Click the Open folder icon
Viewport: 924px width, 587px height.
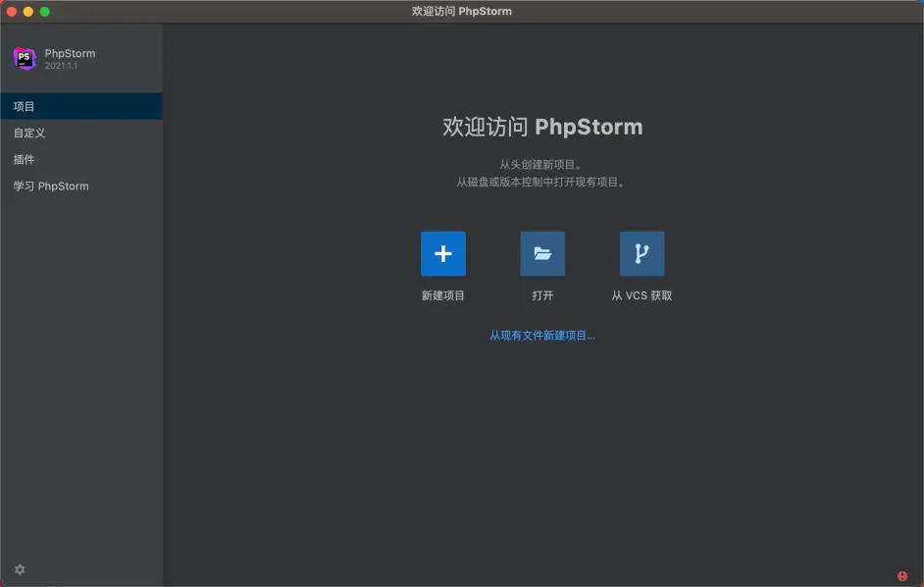(x=542, y=253)
